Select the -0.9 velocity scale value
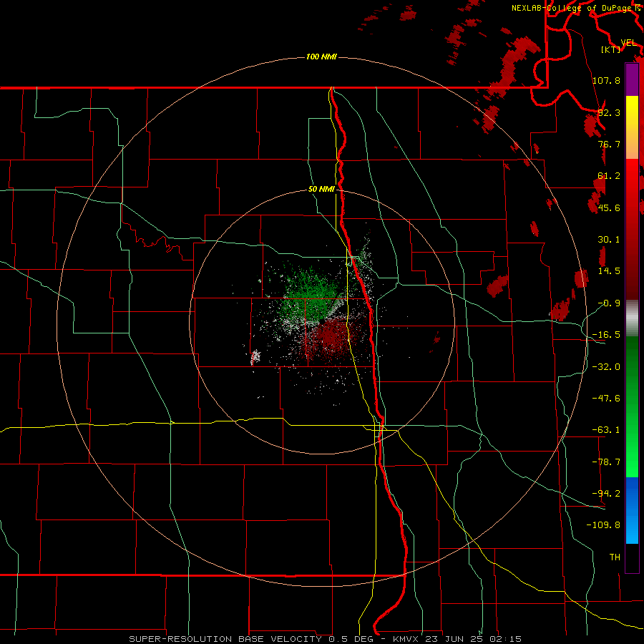 tap(609, 303)
